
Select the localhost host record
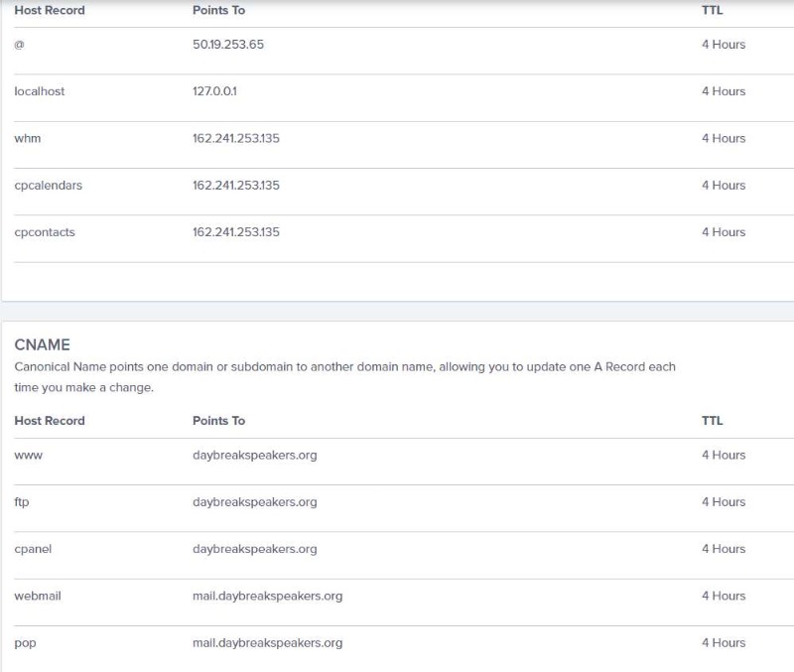[x=40, y=91]
